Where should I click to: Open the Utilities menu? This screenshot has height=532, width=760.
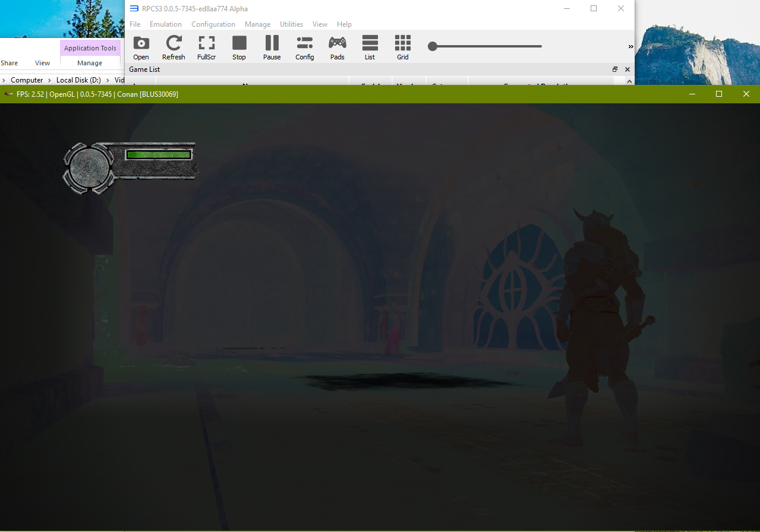(291, 24)
